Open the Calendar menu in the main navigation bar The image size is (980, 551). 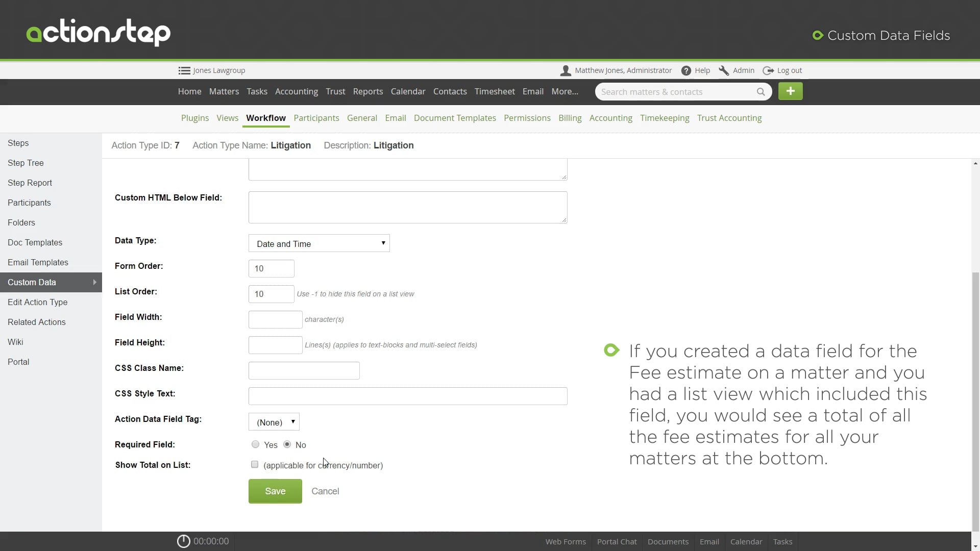click(408, 92)
